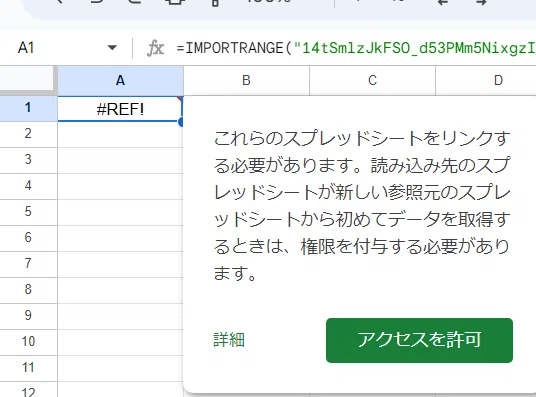
Task: Select column C header
Action: pos(372,80)
